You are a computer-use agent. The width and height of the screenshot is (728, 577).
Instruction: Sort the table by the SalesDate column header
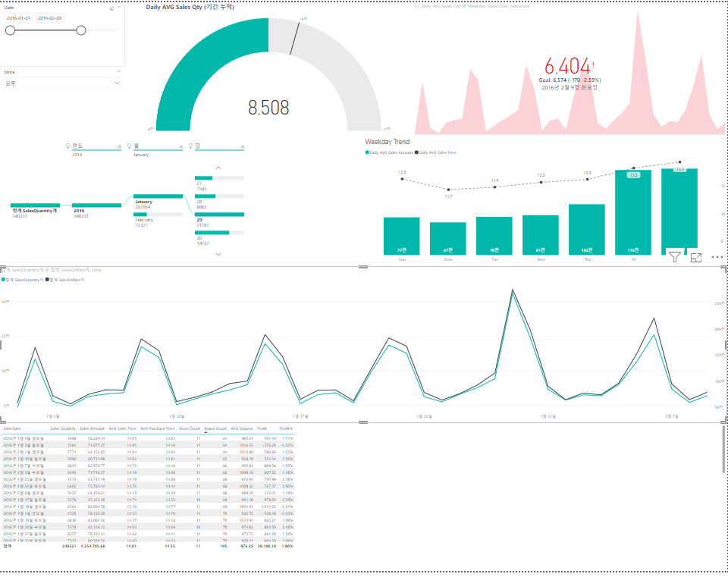(x=12, y=428)
